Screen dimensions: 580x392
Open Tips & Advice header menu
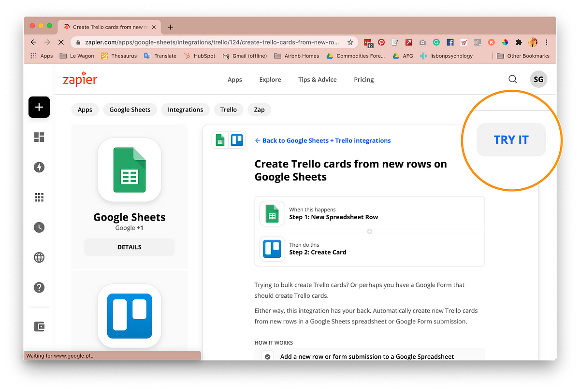(318, 80)
